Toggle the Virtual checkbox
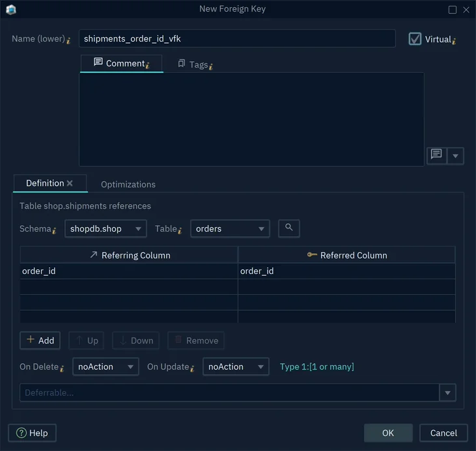The width and height of the screenshot is (476, 451). [415, 39]
